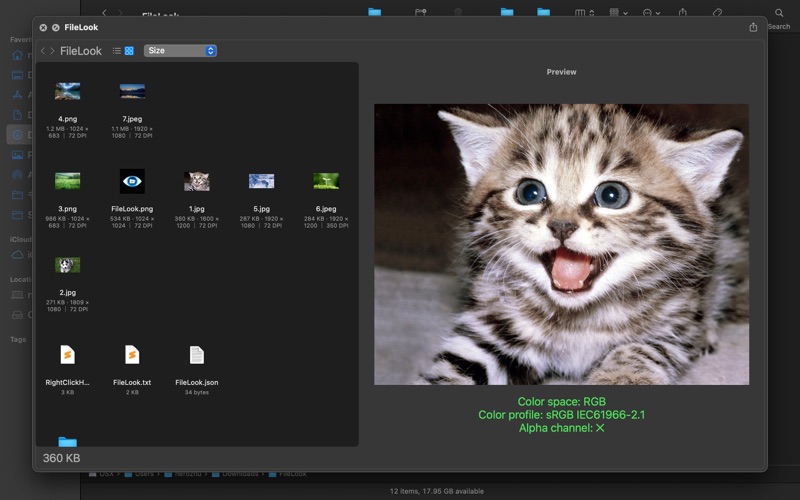Select the FileLook.json document icon
This screenshot has height=500, width=800.
(196, 355)
